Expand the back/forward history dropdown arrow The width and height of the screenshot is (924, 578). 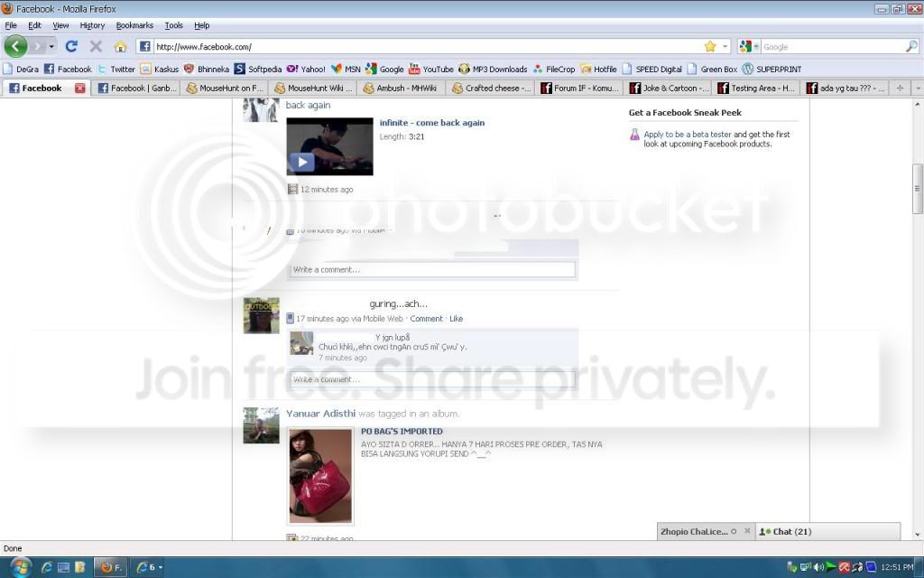pyautogui.click(x=51, y=46)
